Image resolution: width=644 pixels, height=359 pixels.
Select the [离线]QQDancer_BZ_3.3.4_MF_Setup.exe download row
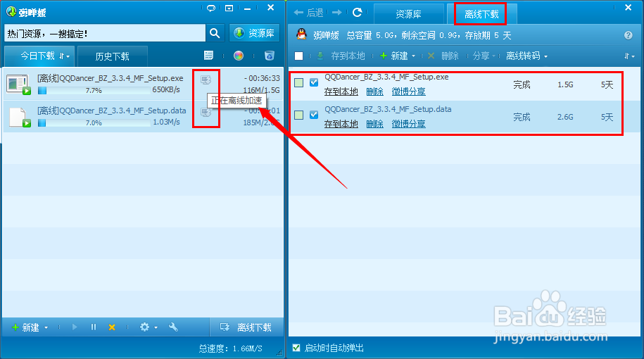143,84
